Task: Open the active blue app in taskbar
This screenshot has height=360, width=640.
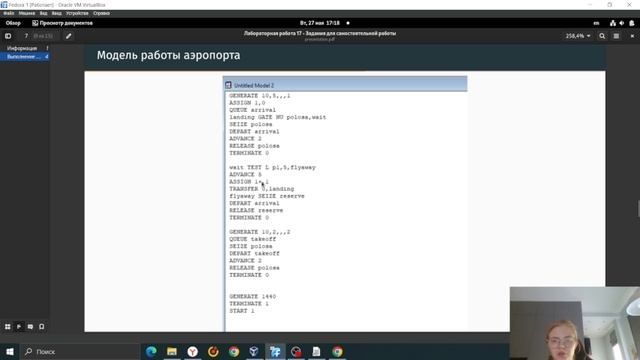Action: click(x=275, y=351)
